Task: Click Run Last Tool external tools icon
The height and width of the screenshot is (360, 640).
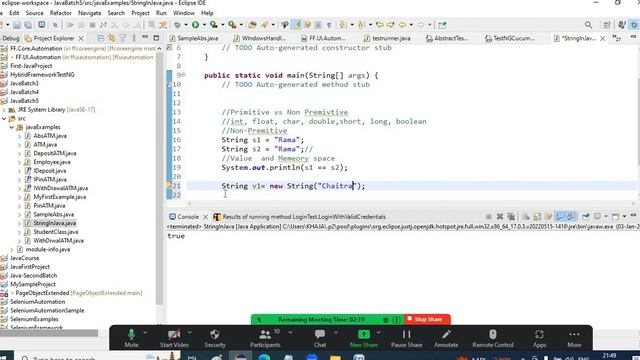Action: (232, 25)
